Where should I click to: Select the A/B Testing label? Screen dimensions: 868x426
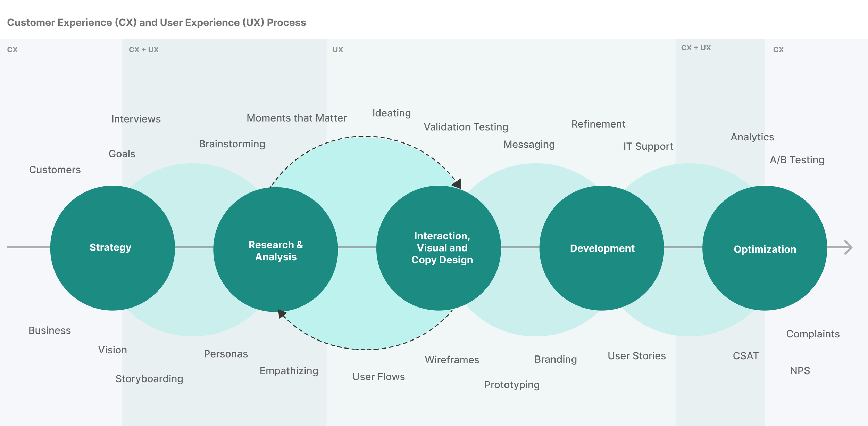pos(797,160)
